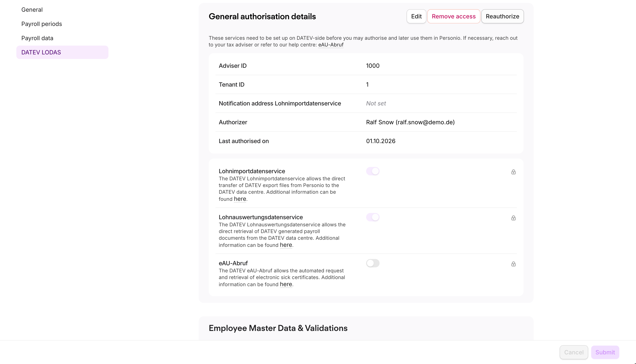Viewport: 636px width, 364px height.
Task: Click the Employee Master Data & Validations heading
Action: 278,328
